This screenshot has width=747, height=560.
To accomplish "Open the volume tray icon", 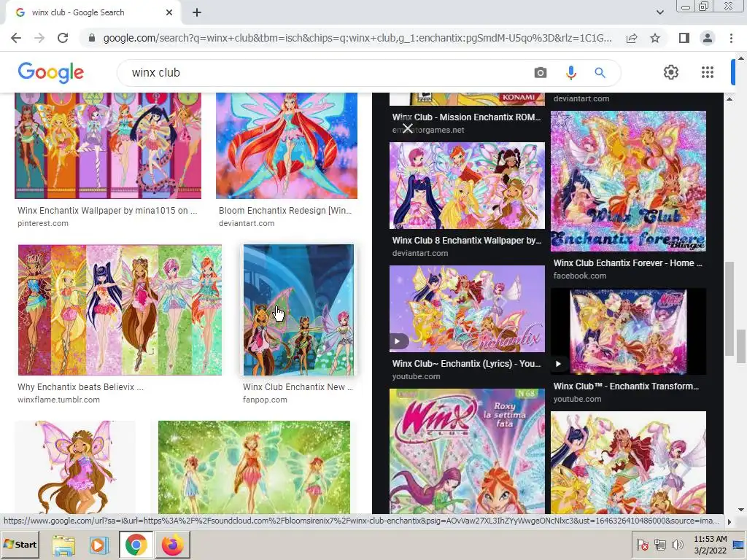I will (x=677, y=544).
